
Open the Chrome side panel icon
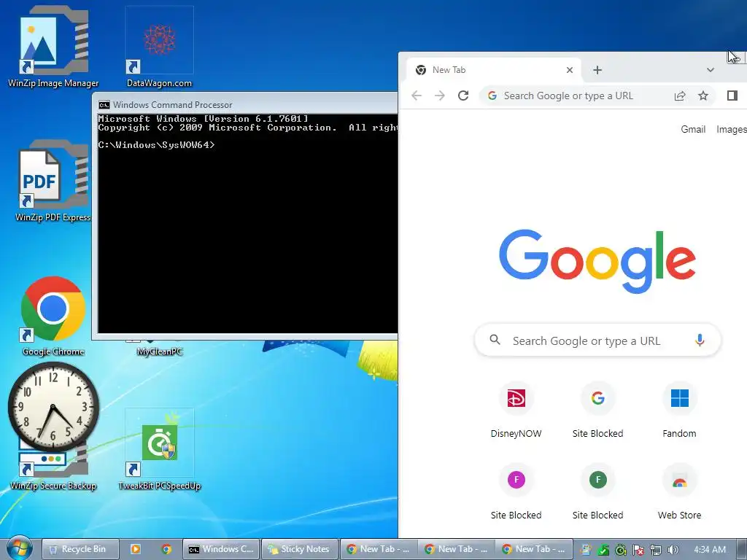coord(732,96)
